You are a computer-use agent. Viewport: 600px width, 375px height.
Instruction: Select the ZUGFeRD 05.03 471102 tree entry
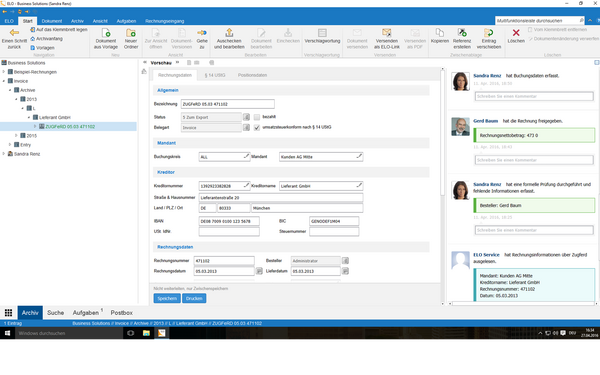click(x=70, y=126)
